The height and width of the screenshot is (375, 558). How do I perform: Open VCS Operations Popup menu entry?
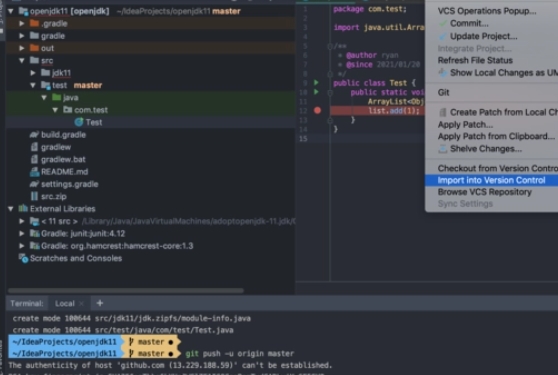click(x=487, y=11)
